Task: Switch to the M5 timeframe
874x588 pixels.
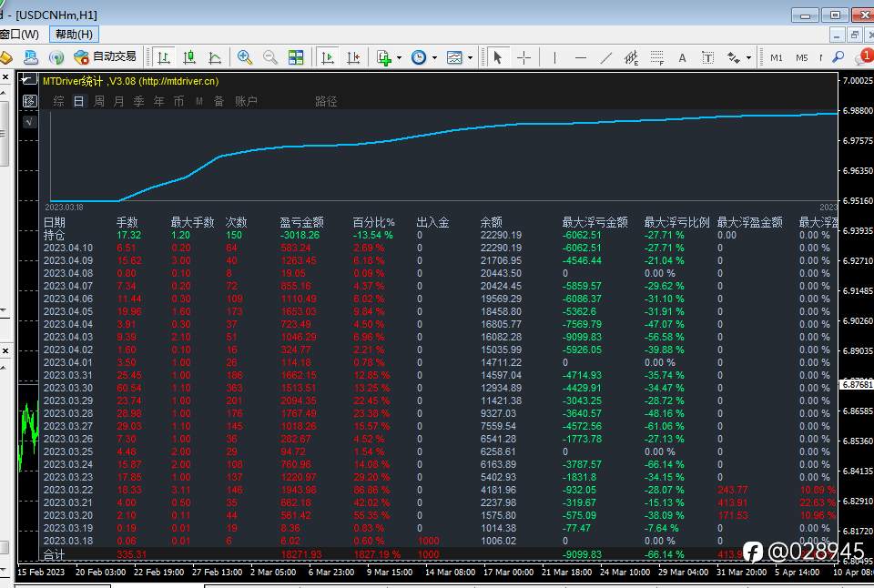Action: pos(801,57)
